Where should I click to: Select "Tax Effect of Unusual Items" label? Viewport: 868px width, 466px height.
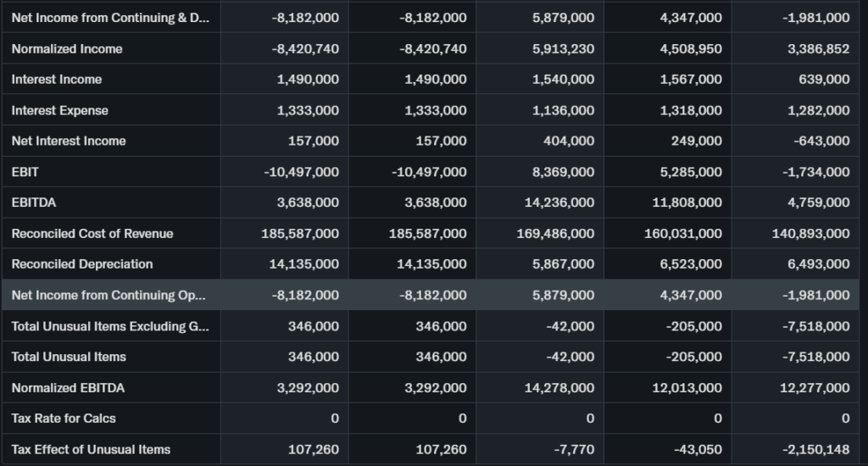[x=91, y=449]
